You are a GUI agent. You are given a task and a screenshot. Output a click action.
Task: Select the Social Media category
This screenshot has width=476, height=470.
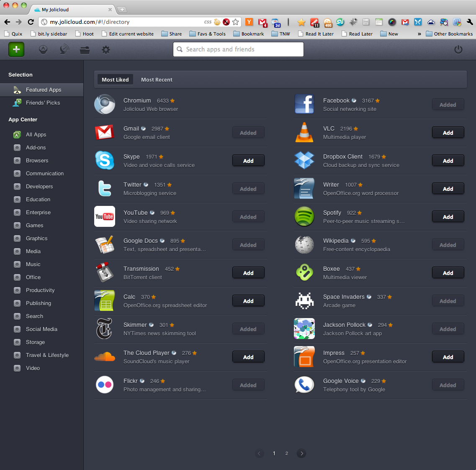41,329
